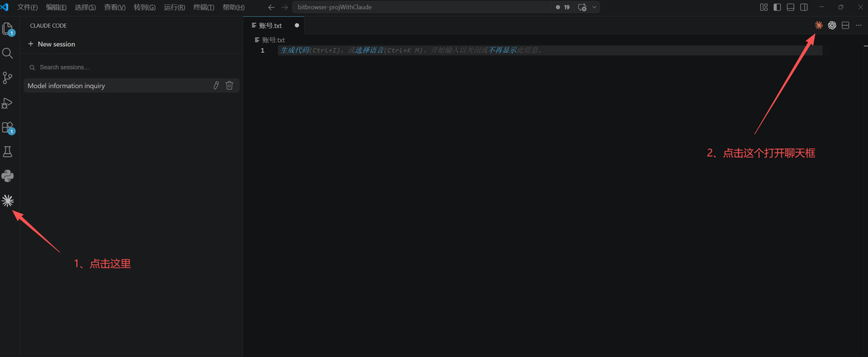This screenshot has height=357, width=868.
Task: Select the 账号.txt editor tab
Action: 274,25
